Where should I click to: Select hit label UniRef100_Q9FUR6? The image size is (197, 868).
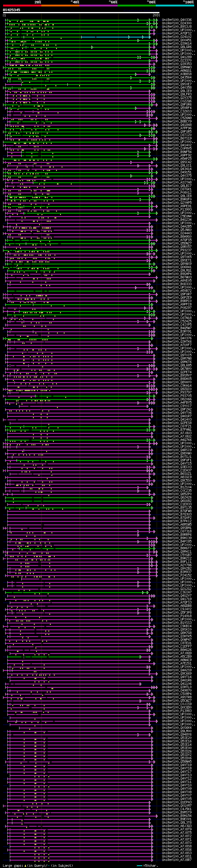coord(177,104)
